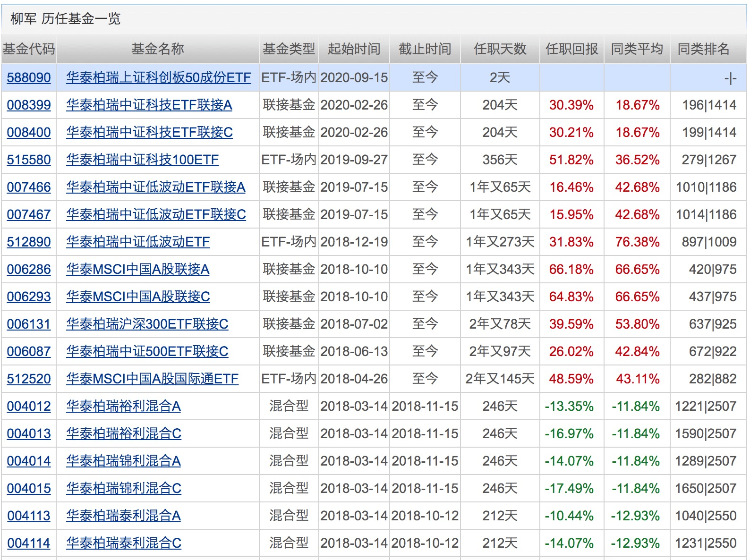Select return value 51.82%

point(571,160)
